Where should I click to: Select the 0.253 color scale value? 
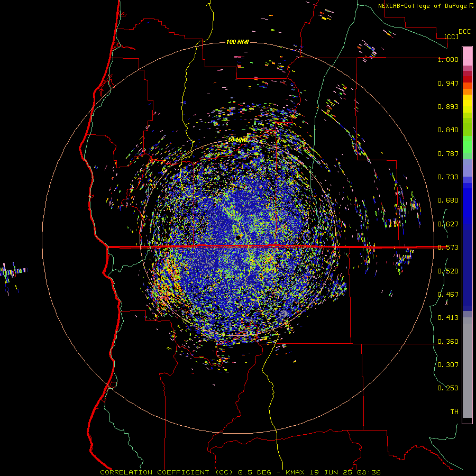click(x=448, y=388)
